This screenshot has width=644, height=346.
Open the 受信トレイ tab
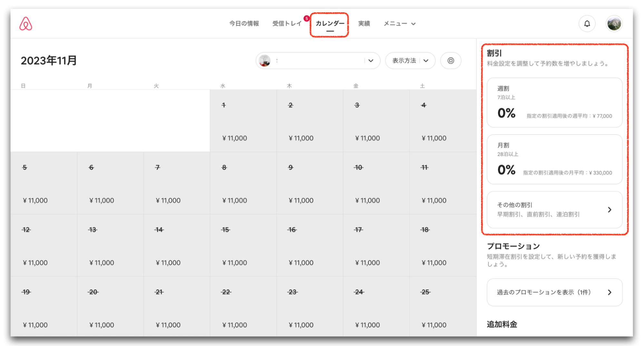pyautogui.click(x=287, y=24)
